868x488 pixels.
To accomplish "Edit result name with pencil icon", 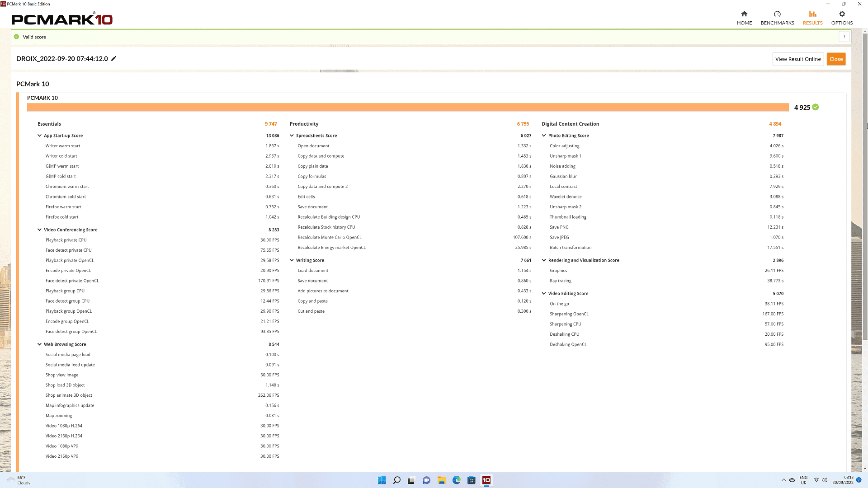I will (114, 58).
